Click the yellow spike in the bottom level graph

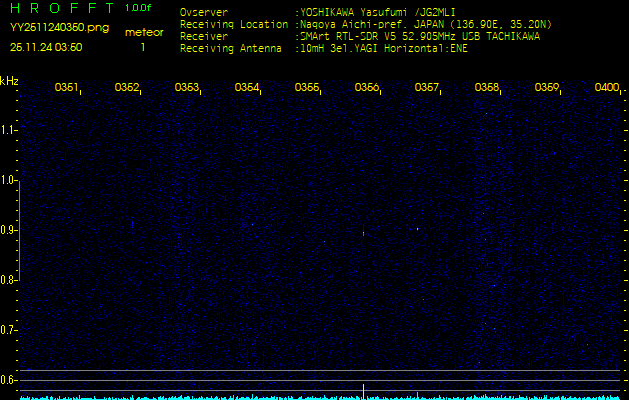click(363, 391)
